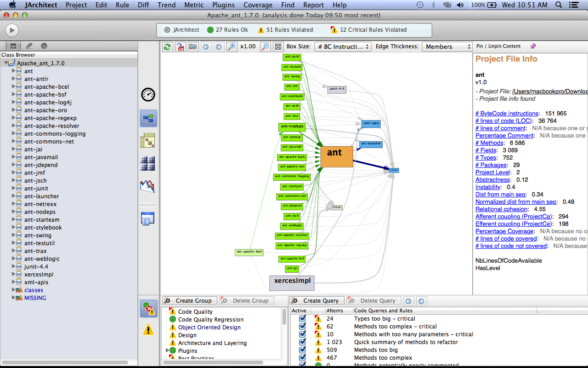Open the dependency matrix sidebar icon
The height and width of the screenshot is (368, 588).
(x=147, y=140)
